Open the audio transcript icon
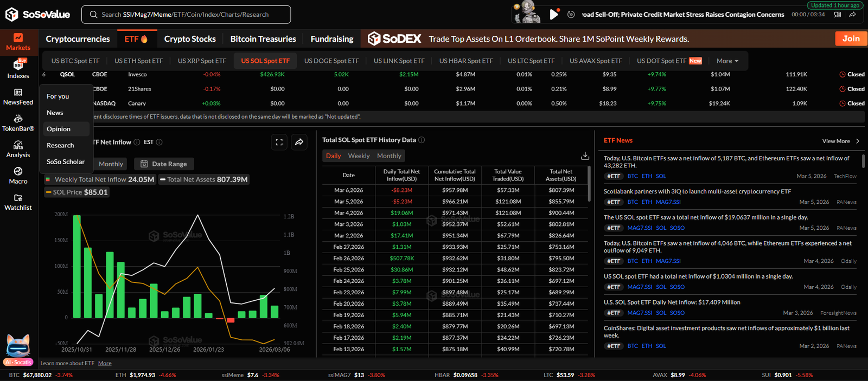 click(838, 15)
